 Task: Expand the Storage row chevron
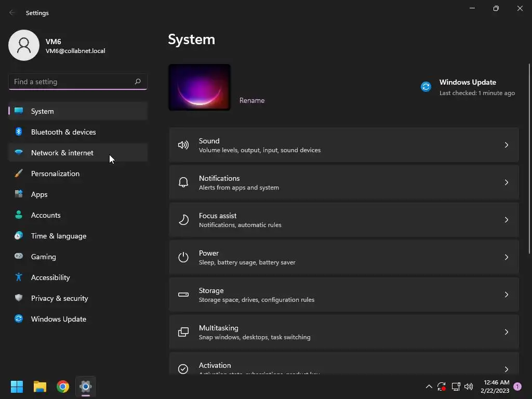point(506,295)
